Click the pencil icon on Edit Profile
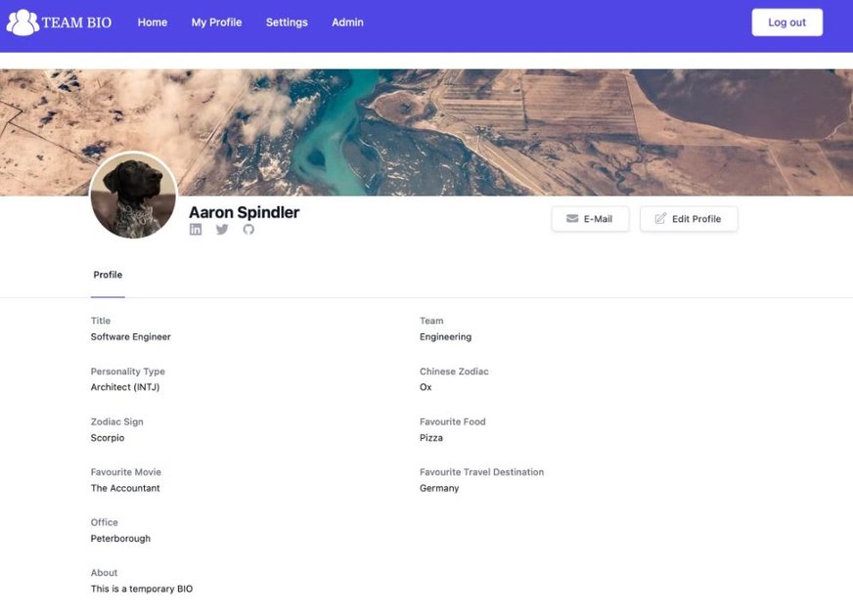853x616 pixels. [661, 218]
